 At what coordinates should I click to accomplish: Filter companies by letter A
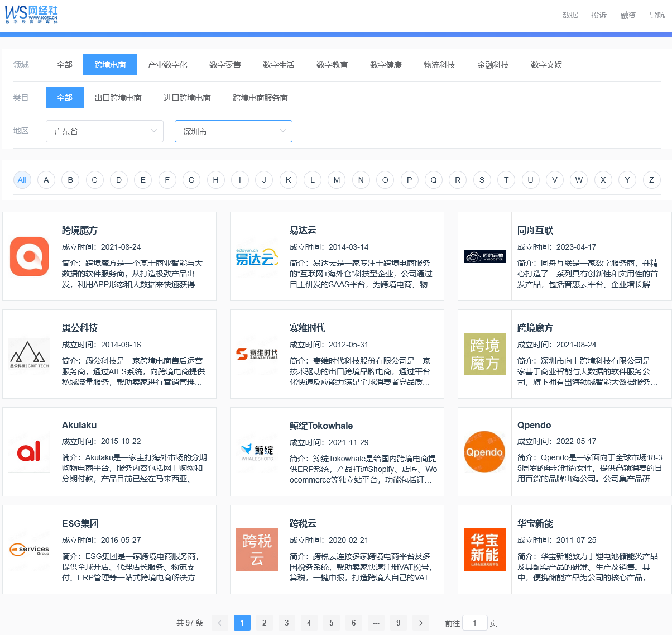pos(46,180)
